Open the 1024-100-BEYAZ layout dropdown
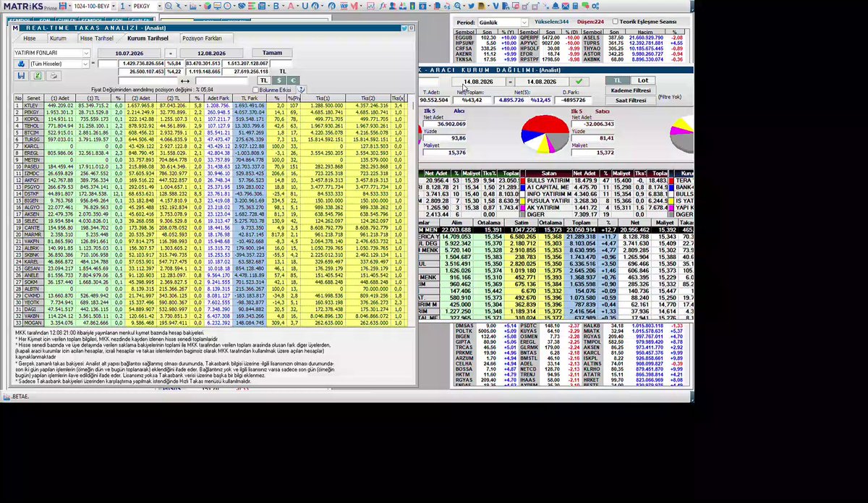868x503 pixels. coord(114,6)
